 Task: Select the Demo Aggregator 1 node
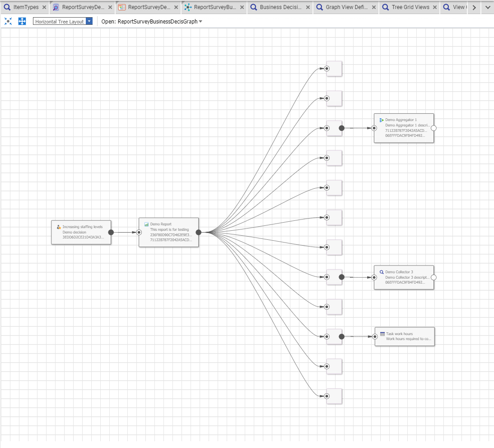click(x=404, y=128)
